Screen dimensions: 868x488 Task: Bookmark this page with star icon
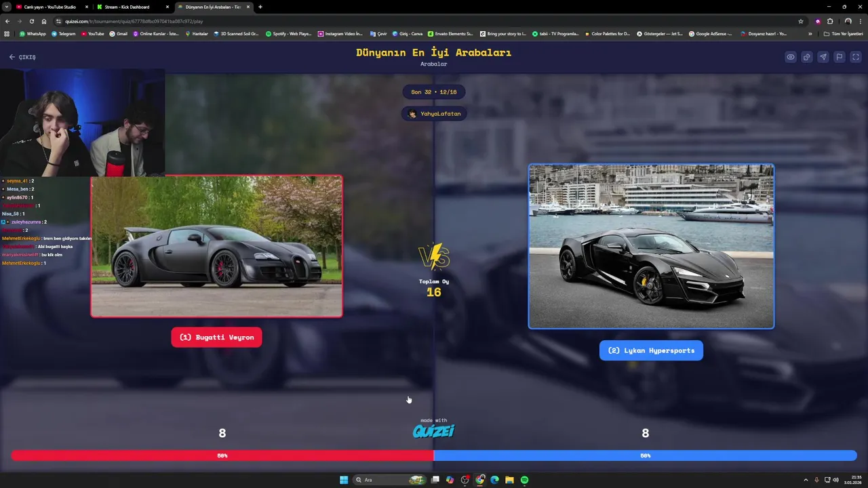click(801, 21)
